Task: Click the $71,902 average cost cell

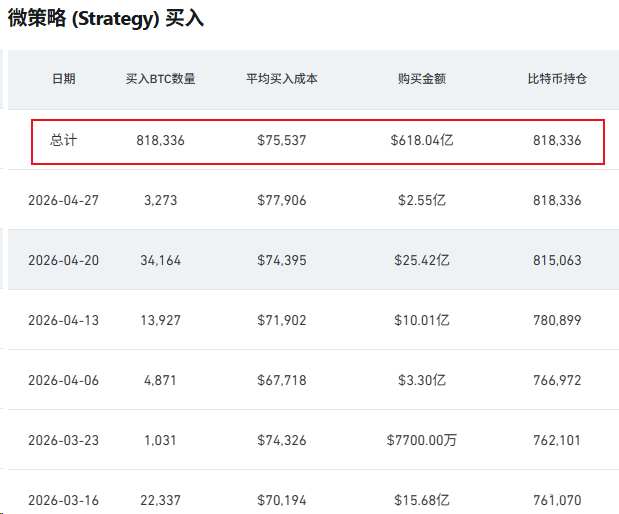Action: coord(281,321)
